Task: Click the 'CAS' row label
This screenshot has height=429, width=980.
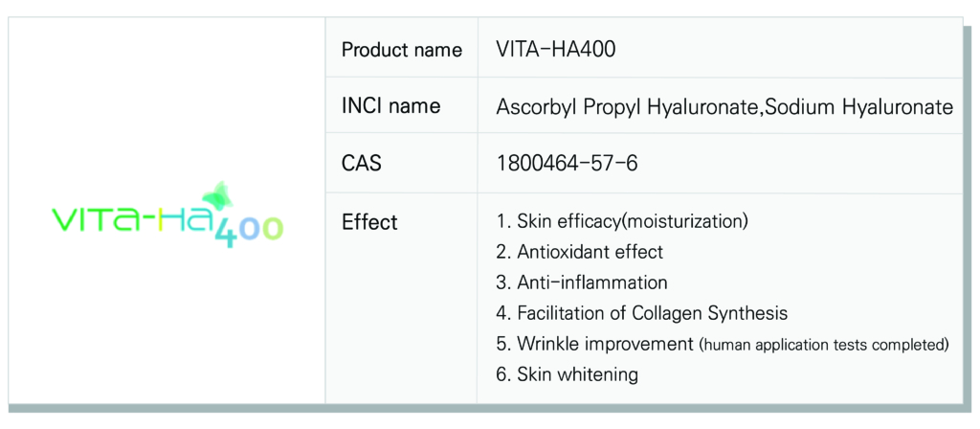Action: tap(361, 164)
